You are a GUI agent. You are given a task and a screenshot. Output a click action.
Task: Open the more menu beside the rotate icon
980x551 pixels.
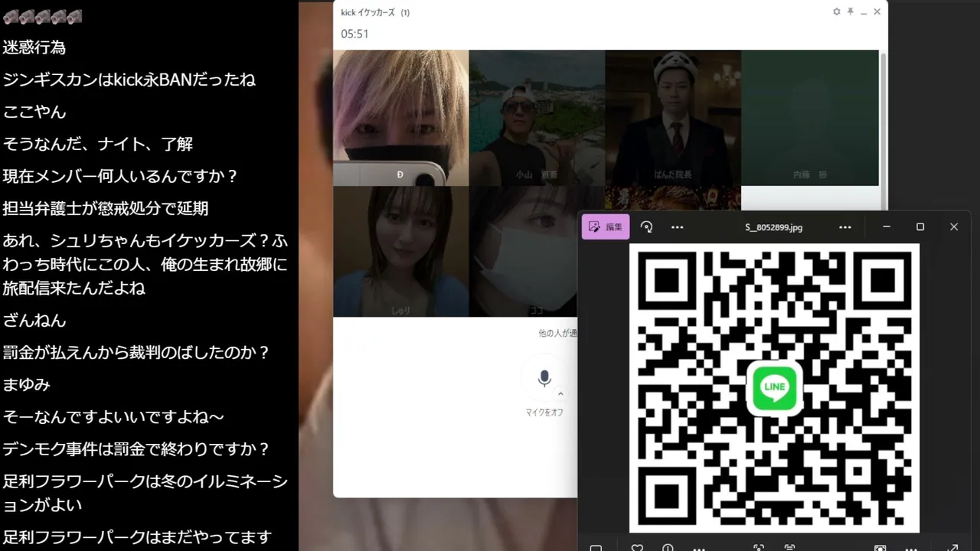(677, 227)
